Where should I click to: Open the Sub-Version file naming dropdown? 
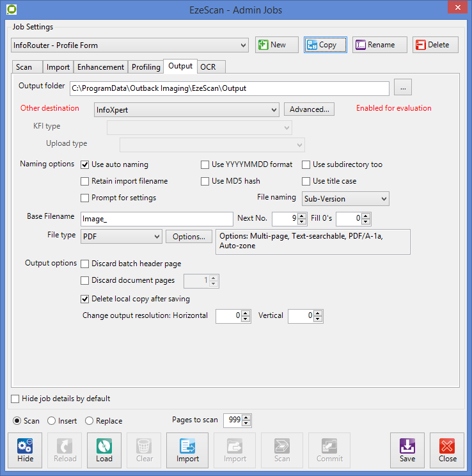coord(345,199)
